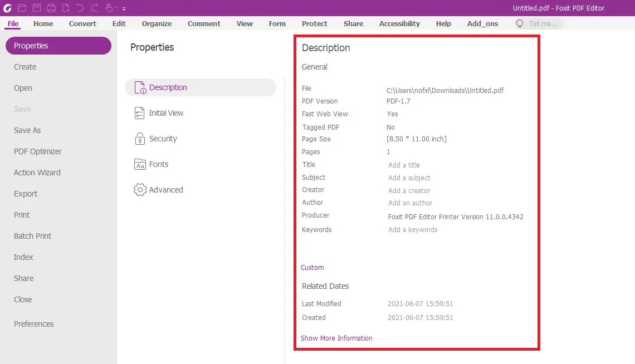Viewport: 635px width, 364px height.
Task: Open the touch mode dropdown arrow
Action: point(117,8)
